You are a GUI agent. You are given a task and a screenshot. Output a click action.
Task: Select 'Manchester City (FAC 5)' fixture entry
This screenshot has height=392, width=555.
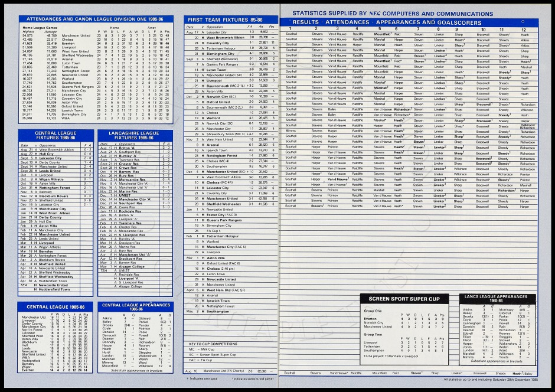(226, 247)
